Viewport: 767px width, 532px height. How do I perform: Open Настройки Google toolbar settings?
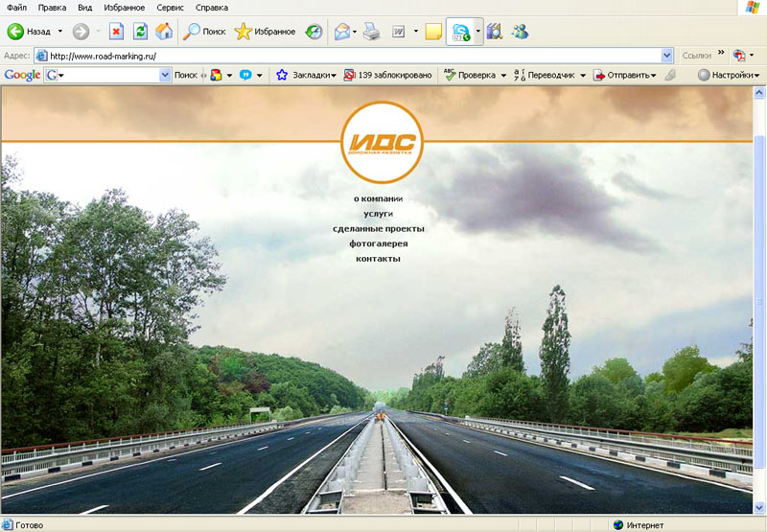[729, 75]
